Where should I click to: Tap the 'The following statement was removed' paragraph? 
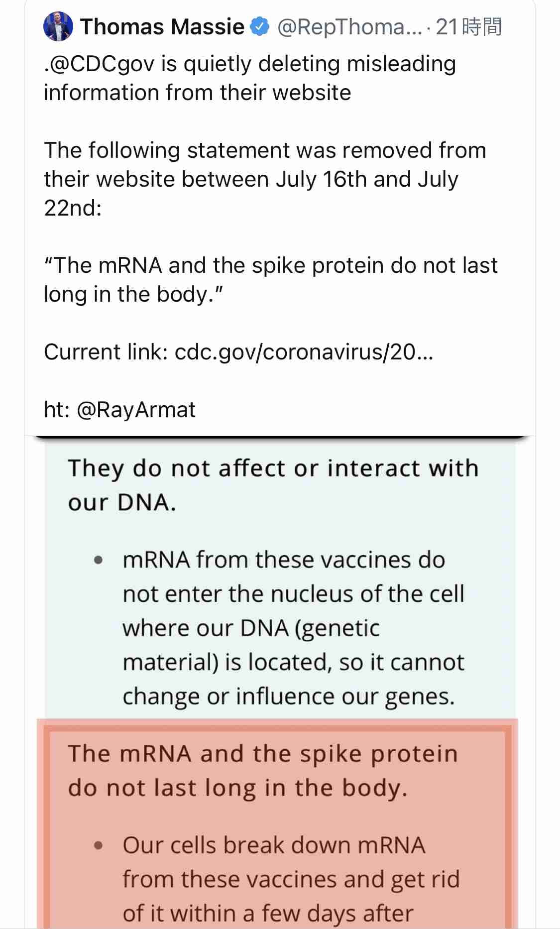click(x=265, y=179)
